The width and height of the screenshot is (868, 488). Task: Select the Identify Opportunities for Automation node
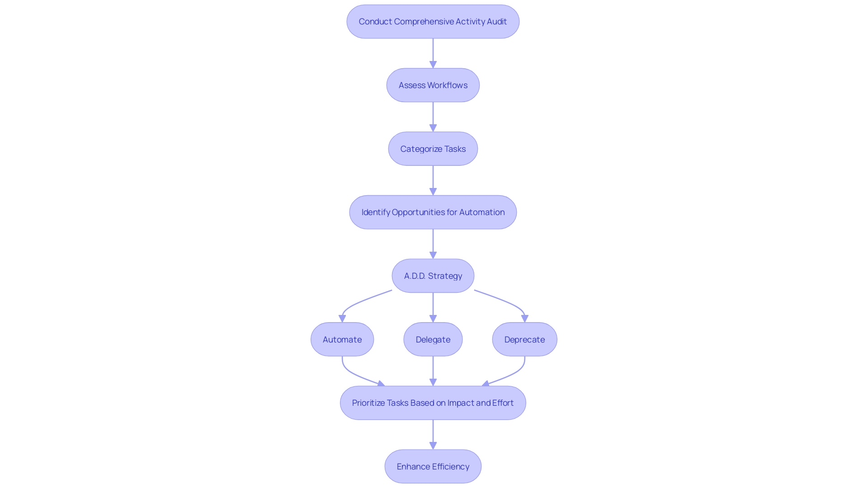pos(433,212)
